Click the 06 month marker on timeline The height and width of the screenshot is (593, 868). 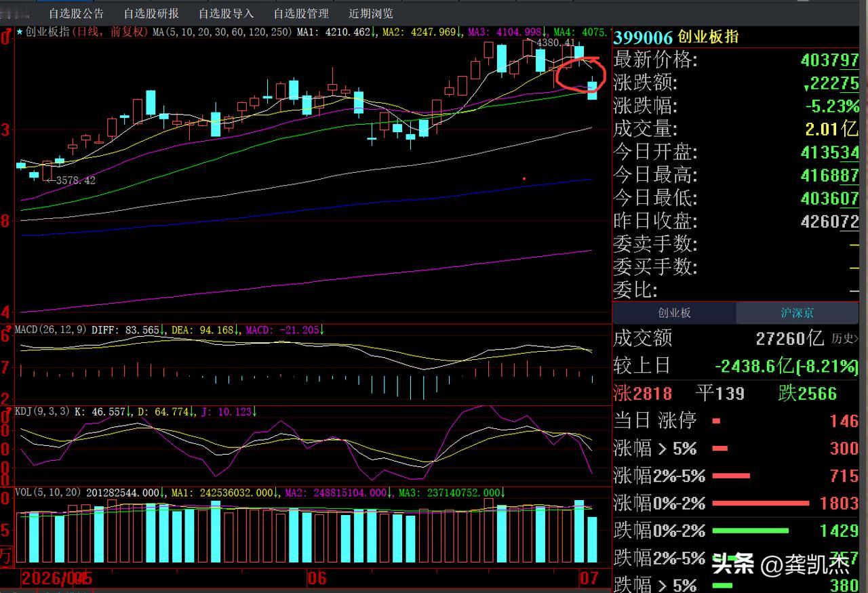(x=316, y=579)
